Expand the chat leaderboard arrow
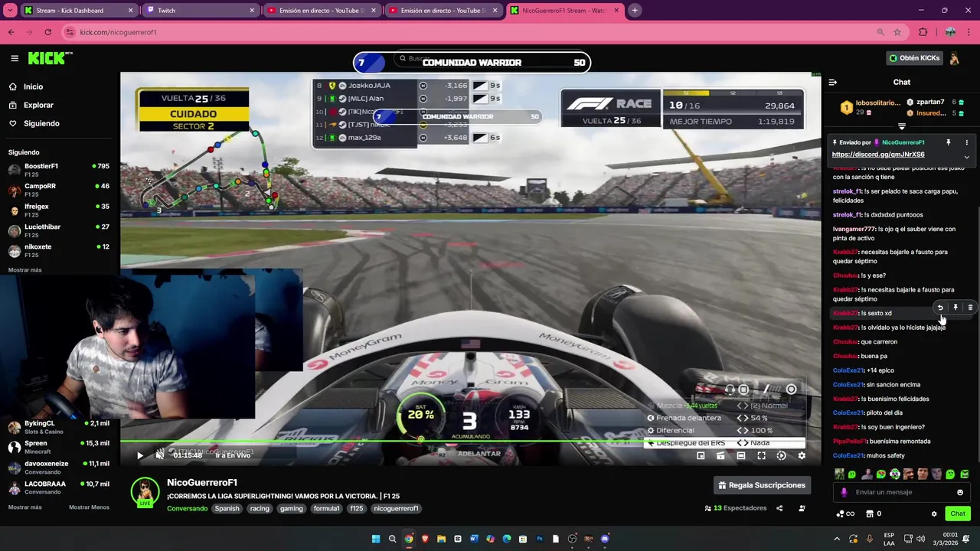This screenshot has height=551, width=980. point(902,126)
